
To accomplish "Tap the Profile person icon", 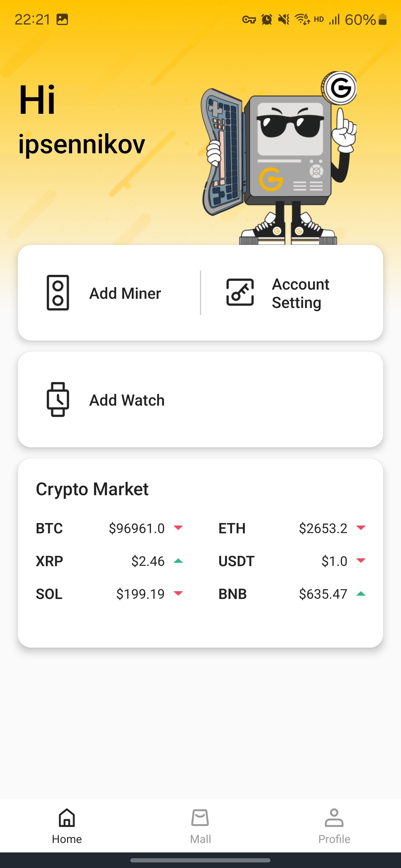I will click(x=334, y=818).
